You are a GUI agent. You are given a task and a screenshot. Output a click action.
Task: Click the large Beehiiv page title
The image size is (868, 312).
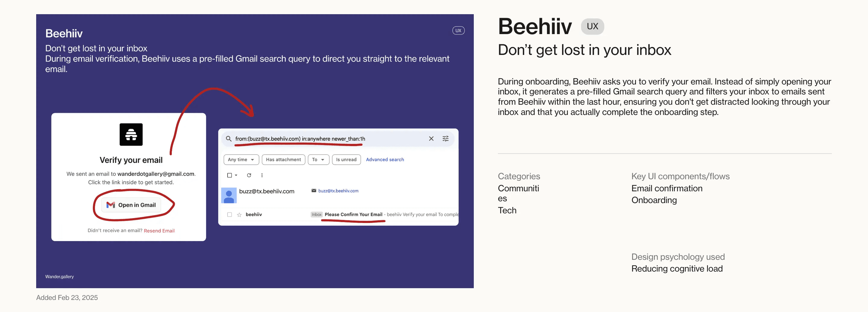pos(534,26)
